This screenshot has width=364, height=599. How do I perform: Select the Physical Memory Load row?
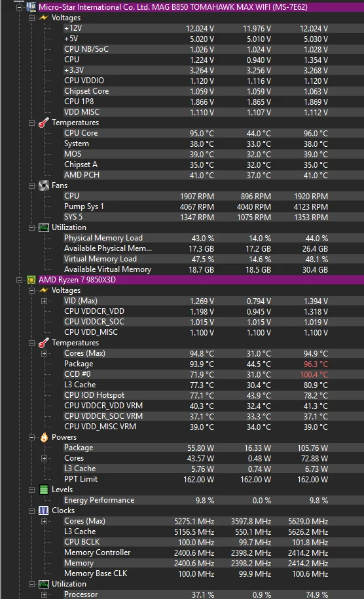tap(213, 238)
